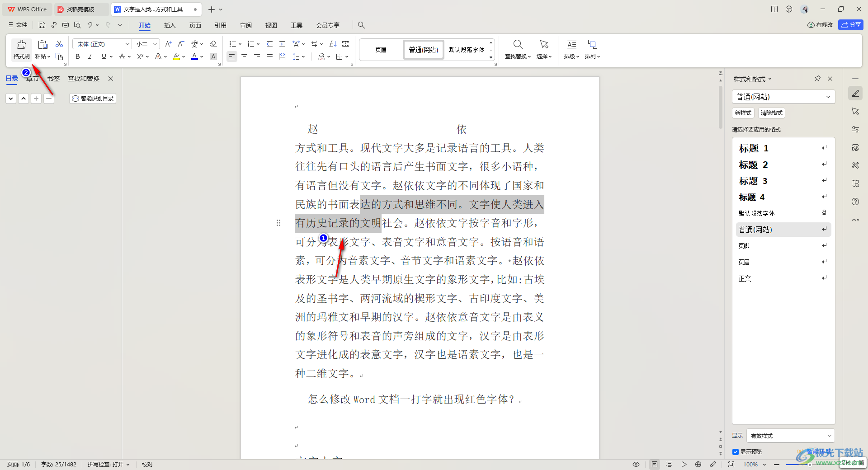The height and width of the screenshot is (470, 868).
Task: Apply the 标题 1 style
Action: click(783, 148)
